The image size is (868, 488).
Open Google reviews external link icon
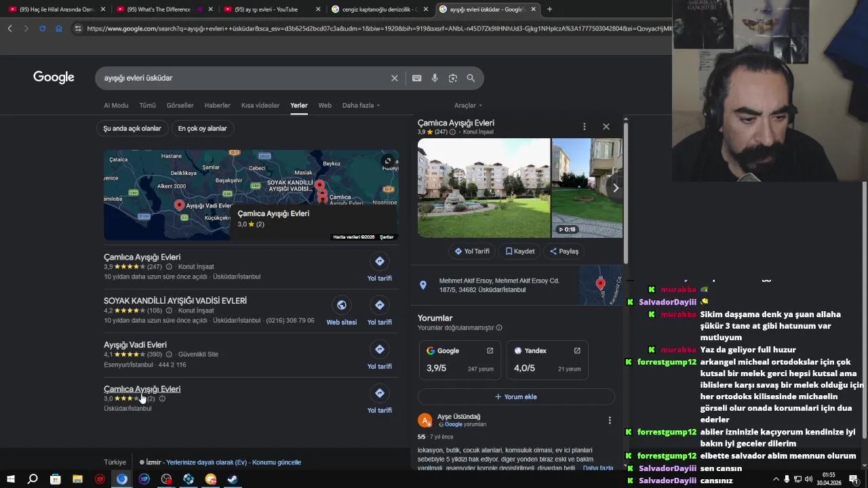(x=490, y=350)
